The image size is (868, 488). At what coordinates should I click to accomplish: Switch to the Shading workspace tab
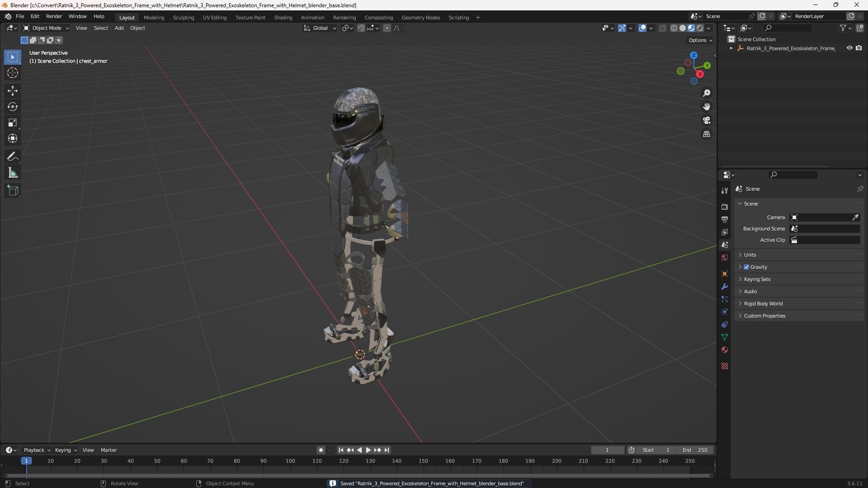coord(283,17)
